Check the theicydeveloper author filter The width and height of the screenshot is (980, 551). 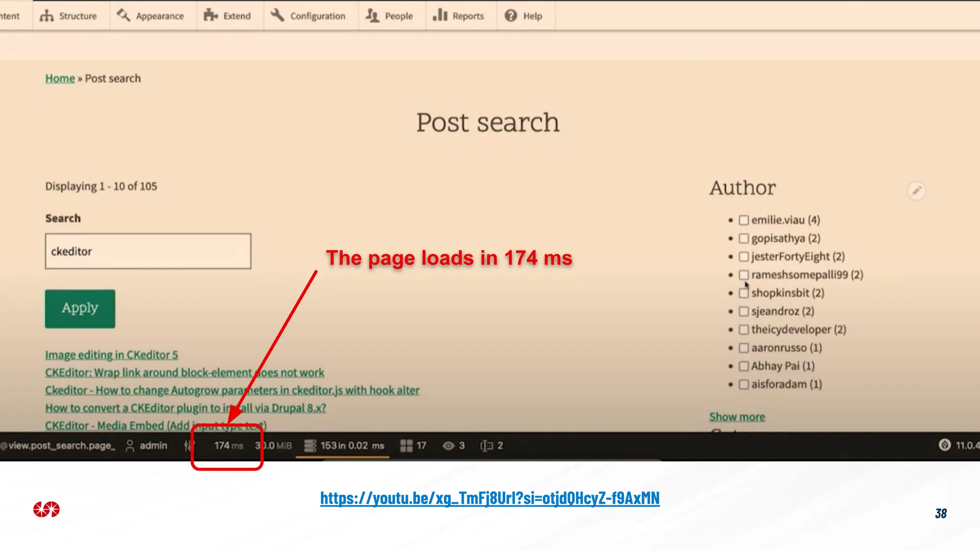[x=744, y=330]
